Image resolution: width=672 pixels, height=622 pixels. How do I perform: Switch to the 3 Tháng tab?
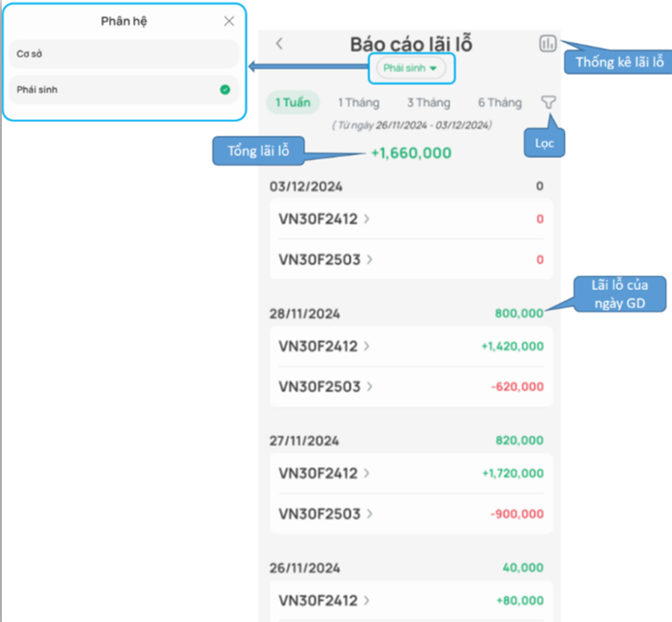(428, 103)
